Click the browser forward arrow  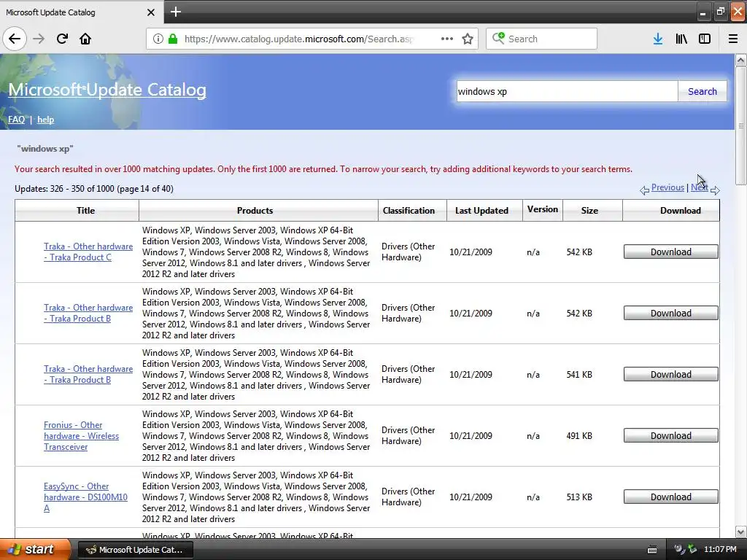pyautogui.click(x=39, y=39)
